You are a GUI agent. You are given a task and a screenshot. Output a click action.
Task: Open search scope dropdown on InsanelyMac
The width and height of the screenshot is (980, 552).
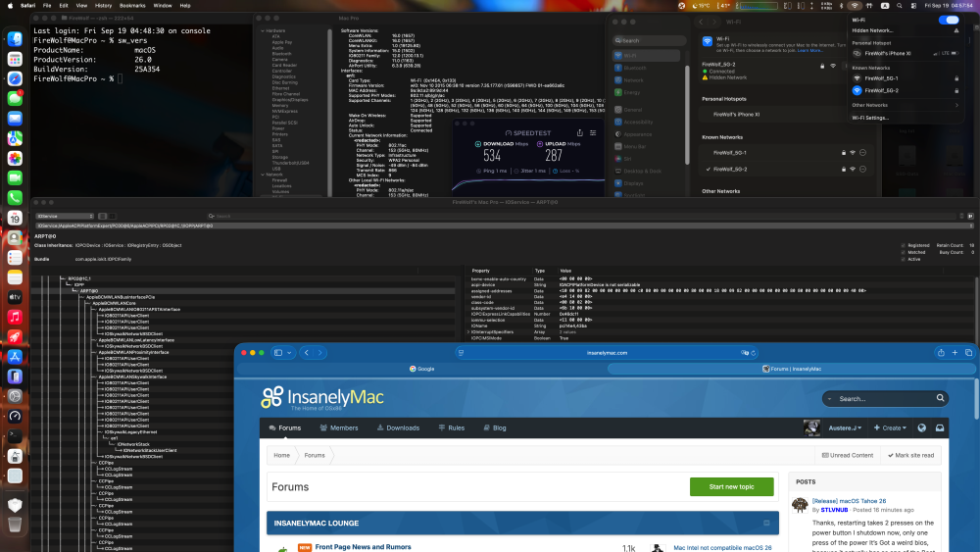tap(830, 399)
